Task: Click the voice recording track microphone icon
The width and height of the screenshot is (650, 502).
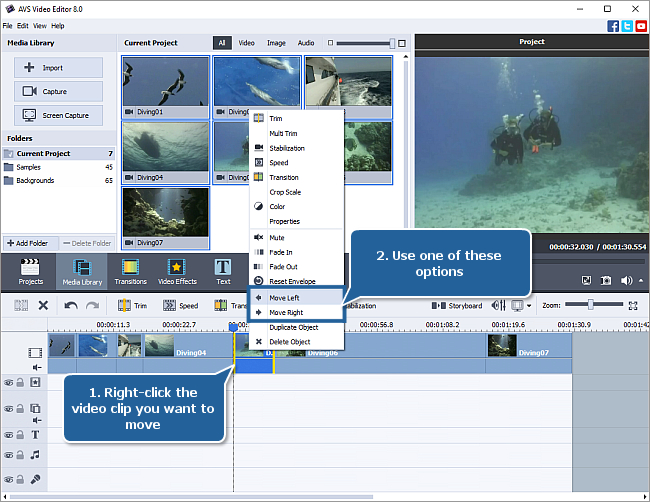Action: (35, 479)
